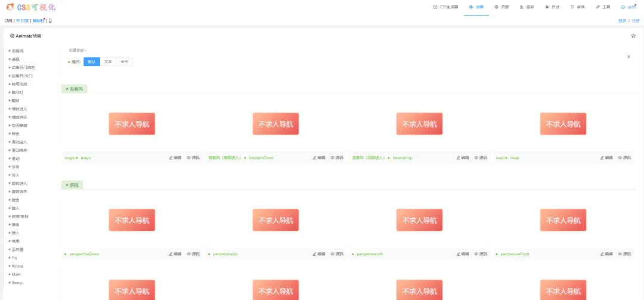The width and height of the screenshot is (644, 300).
Task: Click the star favorite icon
Action: click(633, 36)
